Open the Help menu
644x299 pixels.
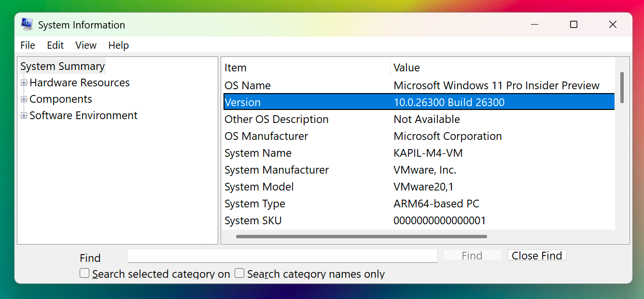(x=118, y=45)
